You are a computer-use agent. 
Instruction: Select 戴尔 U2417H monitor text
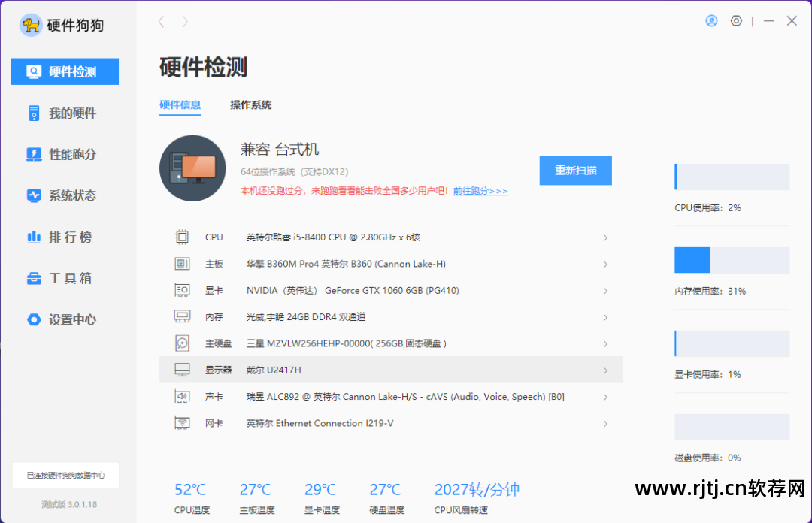tap(274, 370)
